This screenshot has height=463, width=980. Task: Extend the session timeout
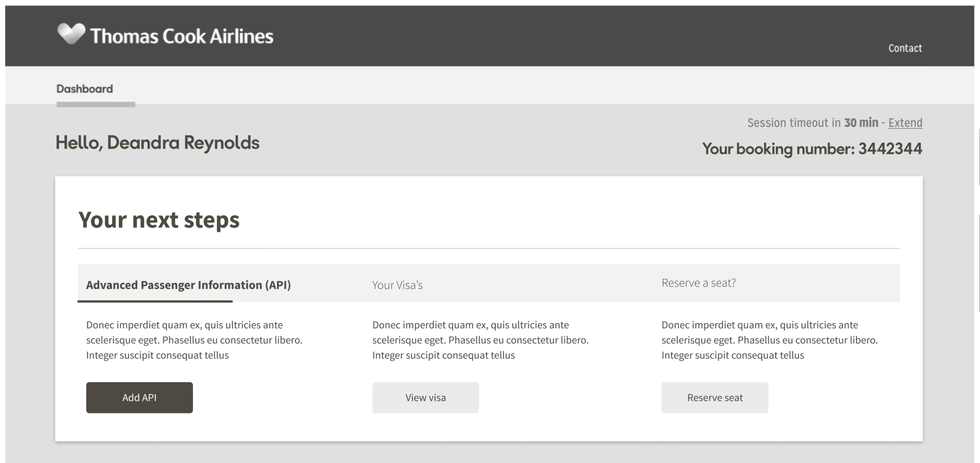point(905,123)
